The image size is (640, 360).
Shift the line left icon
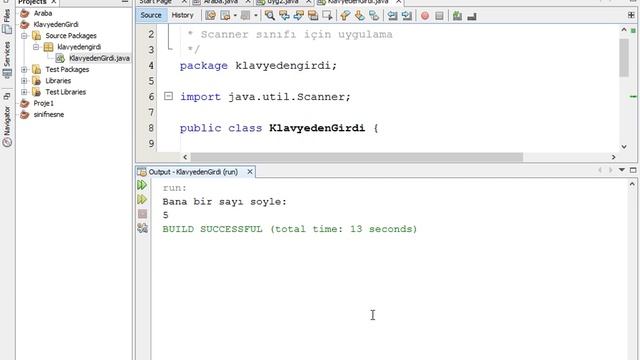click(392, 16)
